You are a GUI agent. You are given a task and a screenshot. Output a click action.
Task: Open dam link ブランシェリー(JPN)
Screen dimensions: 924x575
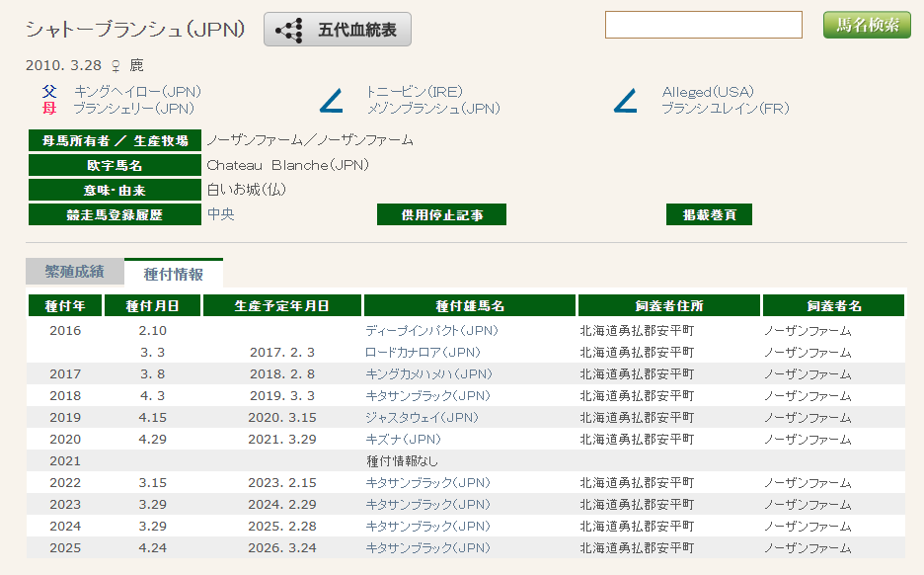pos(134,109)
